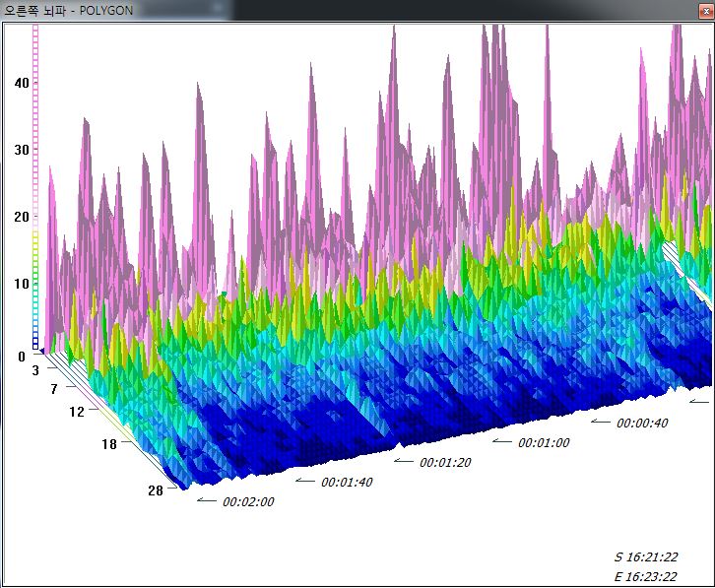This screenshot has height=588, width=715.
Task: Click the end time E 16:23:22
Action: coord(646,576)
